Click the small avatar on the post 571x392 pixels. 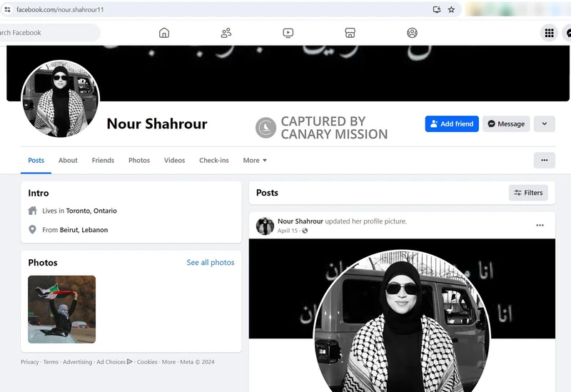(x=265, y=226)
